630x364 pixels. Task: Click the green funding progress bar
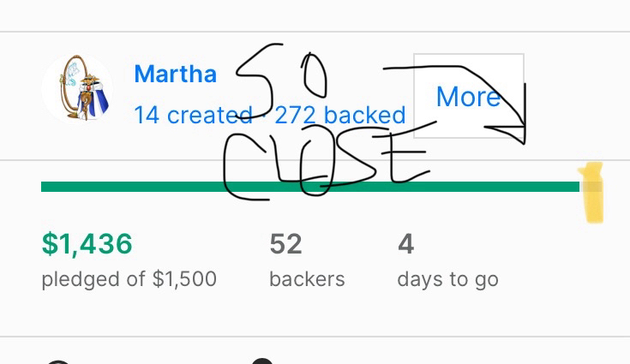309,187
